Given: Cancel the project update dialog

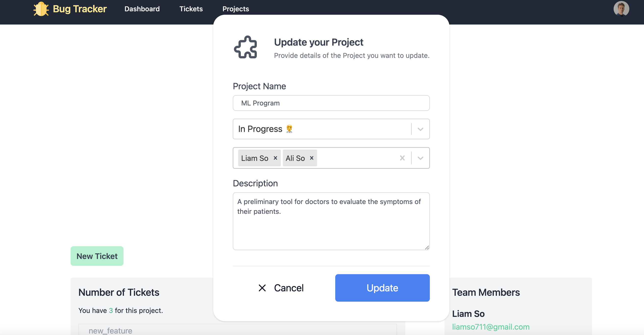Looking at the screenshot, I should click(x=281, y=288).
